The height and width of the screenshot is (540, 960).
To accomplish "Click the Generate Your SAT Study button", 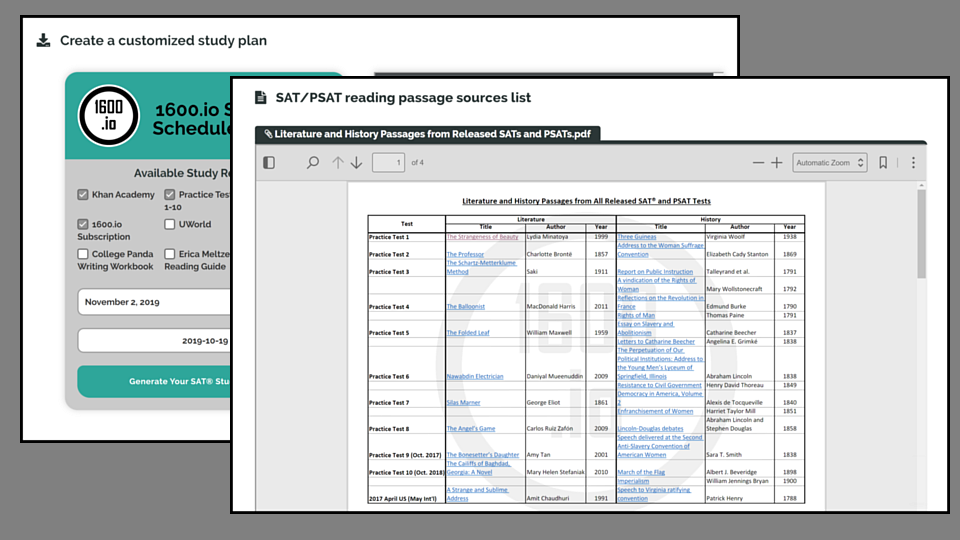I will click(x=154, y=381).
